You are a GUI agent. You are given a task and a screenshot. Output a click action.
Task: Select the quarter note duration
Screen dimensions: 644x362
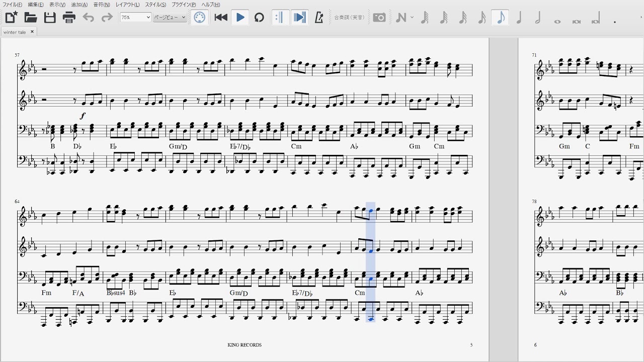519,18
